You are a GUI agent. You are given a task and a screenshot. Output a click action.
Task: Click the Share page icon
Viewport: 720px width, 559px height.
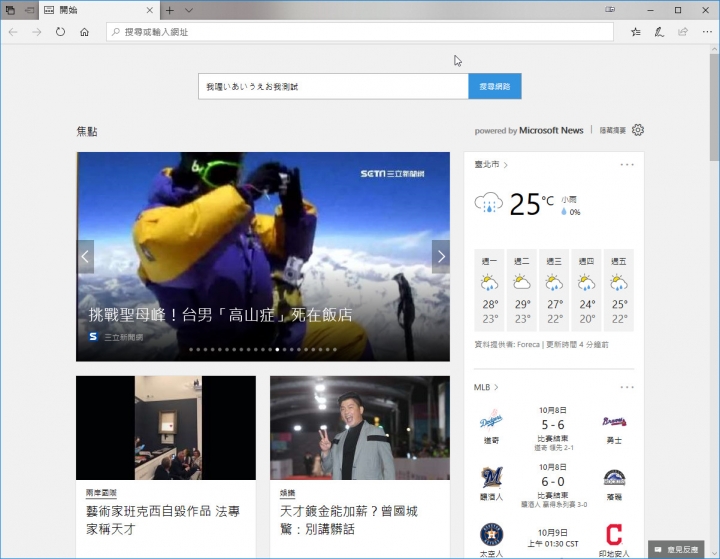[x=683, y=32]
